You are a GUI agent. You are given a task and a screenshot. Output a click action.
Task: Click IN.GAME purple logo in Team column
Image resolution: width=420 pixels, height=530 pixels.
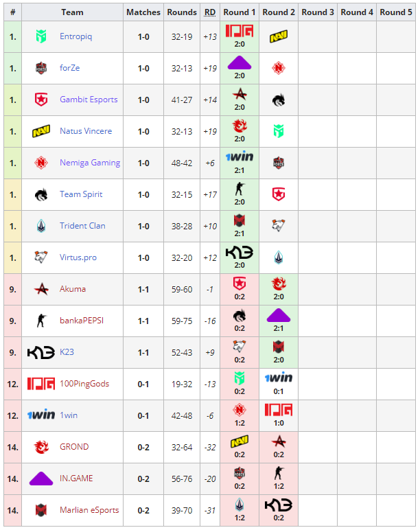point(41,479)
